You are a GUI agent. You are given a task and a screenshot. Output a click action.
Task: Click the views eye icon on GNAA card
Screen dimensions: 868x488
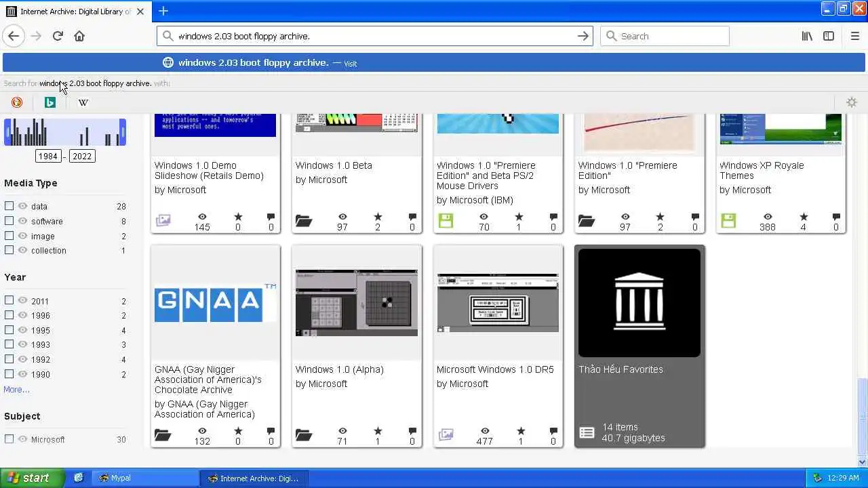point(202,431)
